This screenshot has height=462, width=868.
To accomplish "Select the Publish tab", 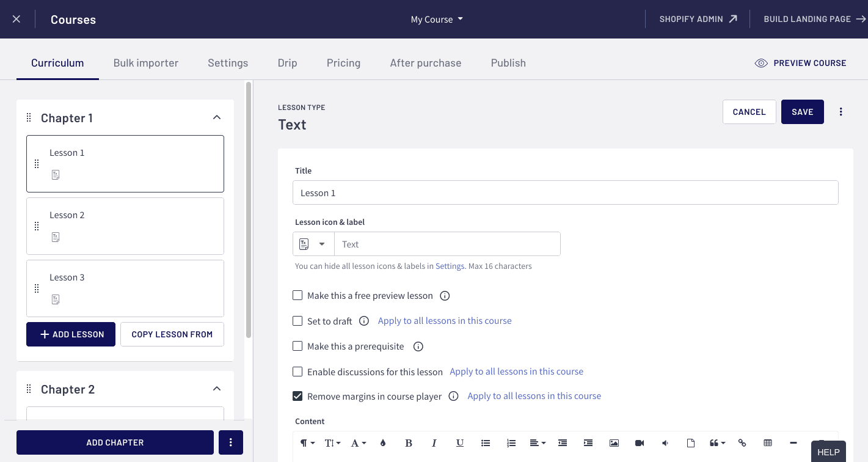I will click(x=508, y=62).
